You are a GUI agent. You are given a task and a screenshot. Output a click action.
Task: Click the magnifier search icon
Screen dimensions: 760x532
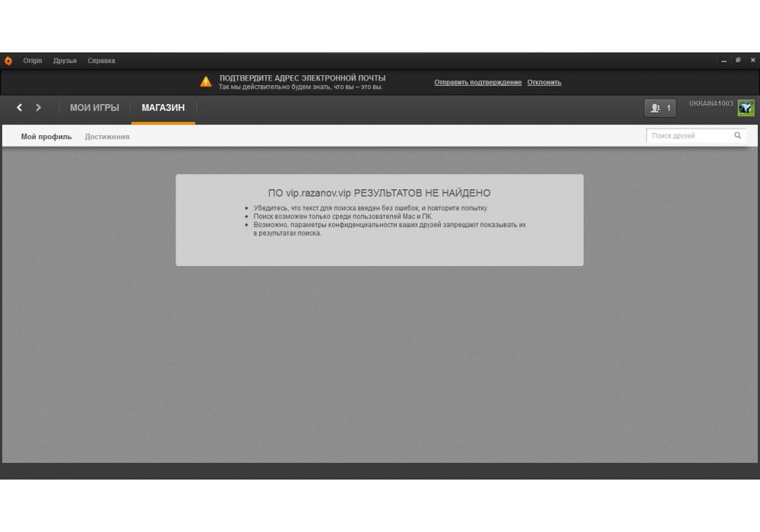737,136
